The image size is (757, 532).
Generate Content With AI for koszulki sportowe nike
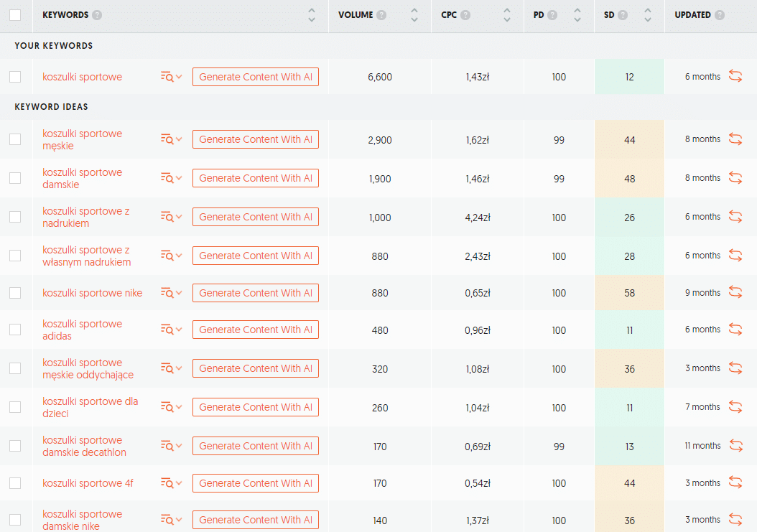click(256, 293)
